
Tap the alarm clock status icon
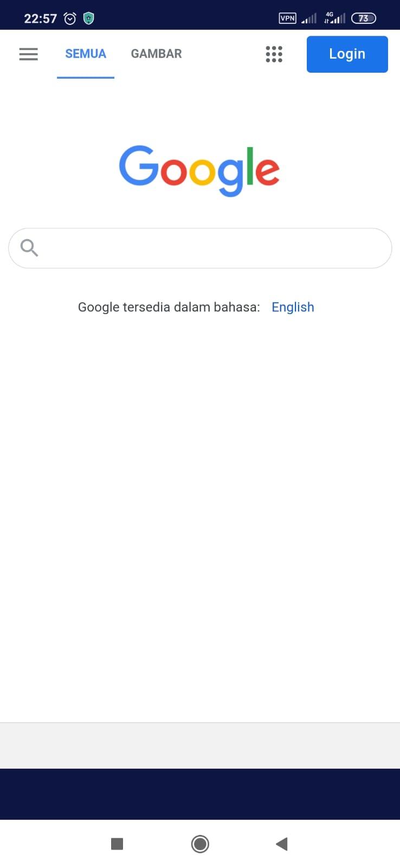point(70,18)
